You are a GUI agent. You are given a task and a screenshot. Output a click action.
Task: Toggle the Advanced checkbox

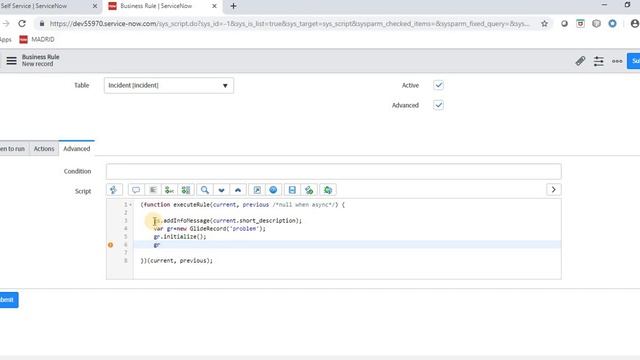(438, 105)
